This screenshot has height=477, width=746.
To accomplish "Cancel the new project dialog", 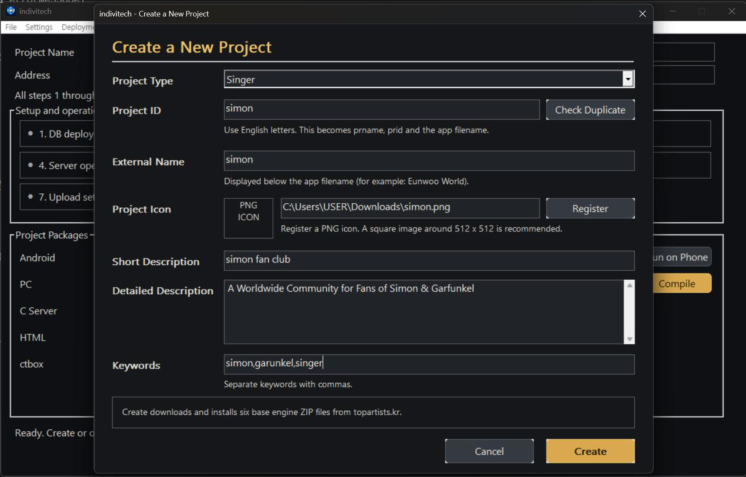I will [489, 451].
